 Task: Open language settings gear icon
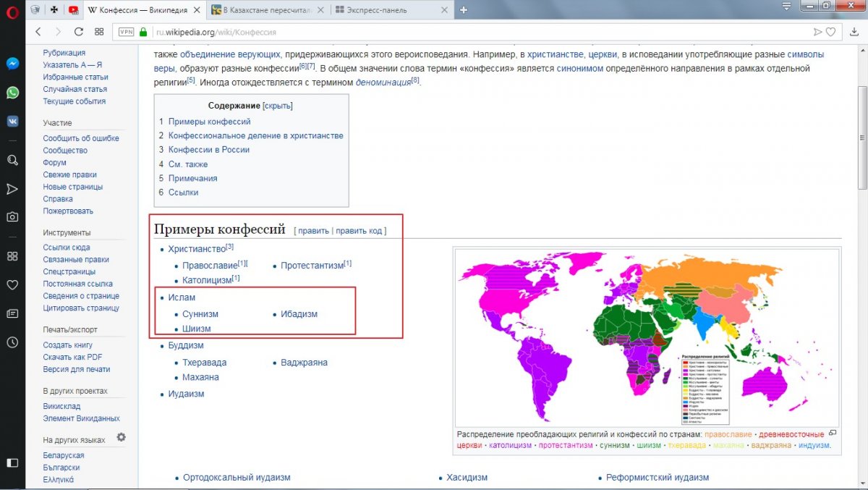[x=121, y=437]
